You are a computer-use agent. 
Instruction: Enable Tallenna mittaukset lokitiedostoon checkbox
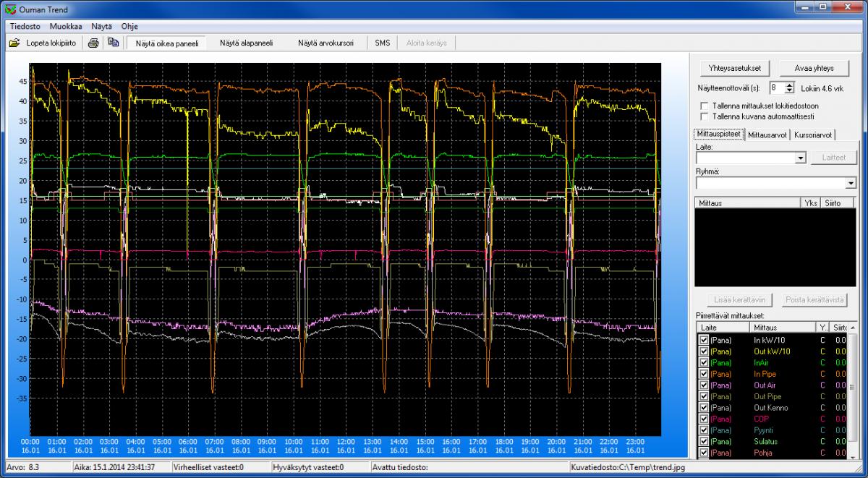pos(705,106)
